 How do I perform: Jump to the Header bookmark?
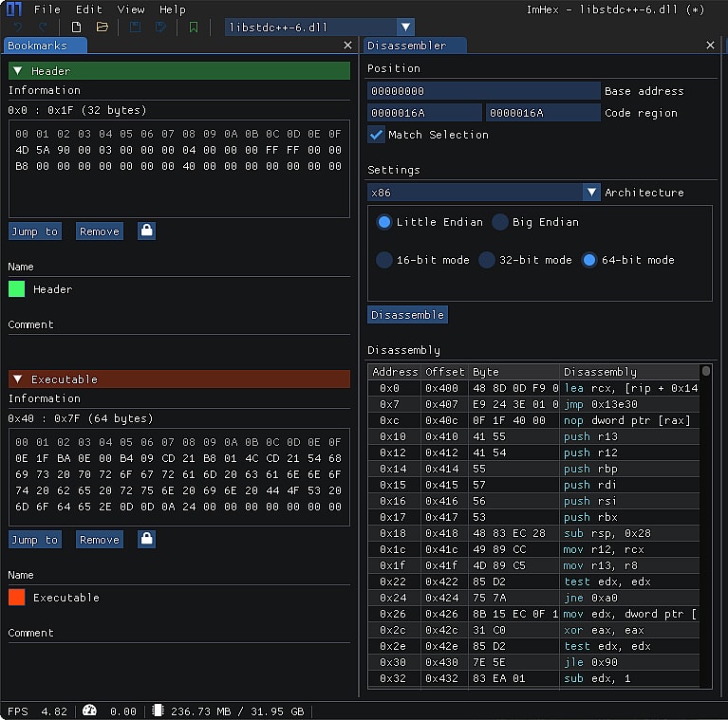pos(35,231)
